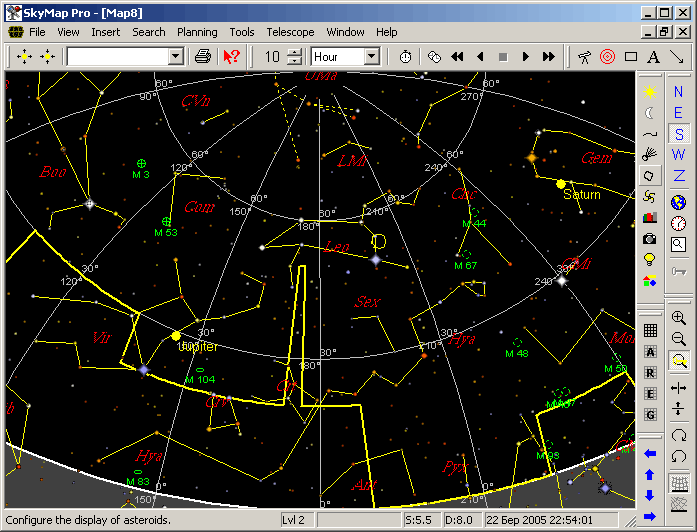The width and height of the screenshot is (697, 532).
Task: Stop the time animation
Action: [503, 56]
